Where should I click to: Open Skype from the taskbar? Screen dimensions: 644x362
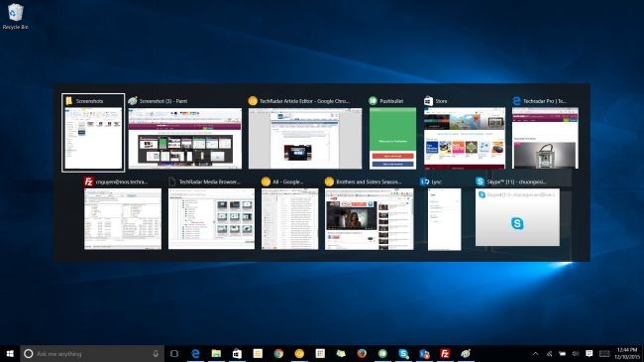(403, 353)
